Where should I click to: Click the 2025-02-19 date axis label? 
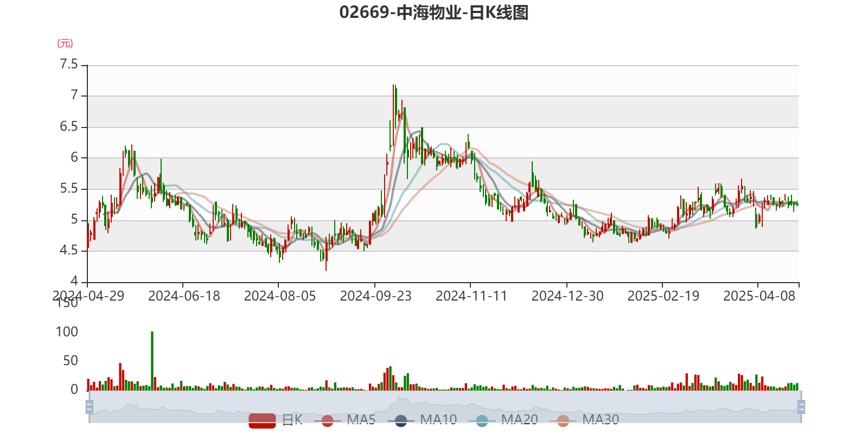point(663,296)
